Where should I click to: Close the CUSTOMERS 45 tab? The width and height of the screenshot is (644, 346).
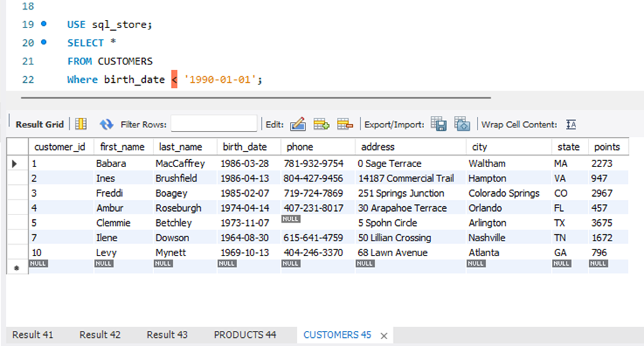tap(384, 336)
